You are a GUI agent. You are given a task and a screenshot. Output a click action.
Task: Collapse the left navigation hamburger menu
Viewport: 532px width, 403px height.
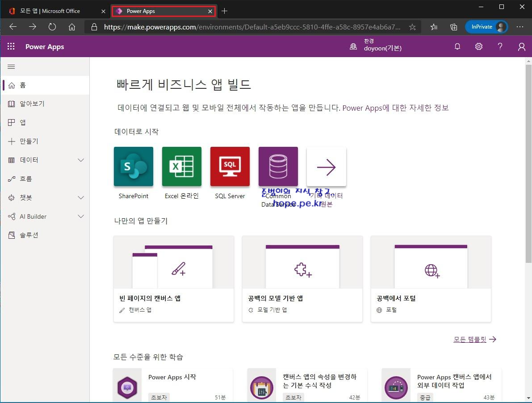[x=11, y=67]
